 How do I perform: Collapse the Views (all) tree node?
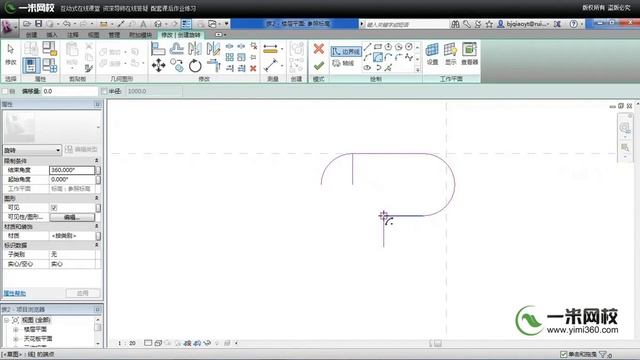[x=7, y=320]
